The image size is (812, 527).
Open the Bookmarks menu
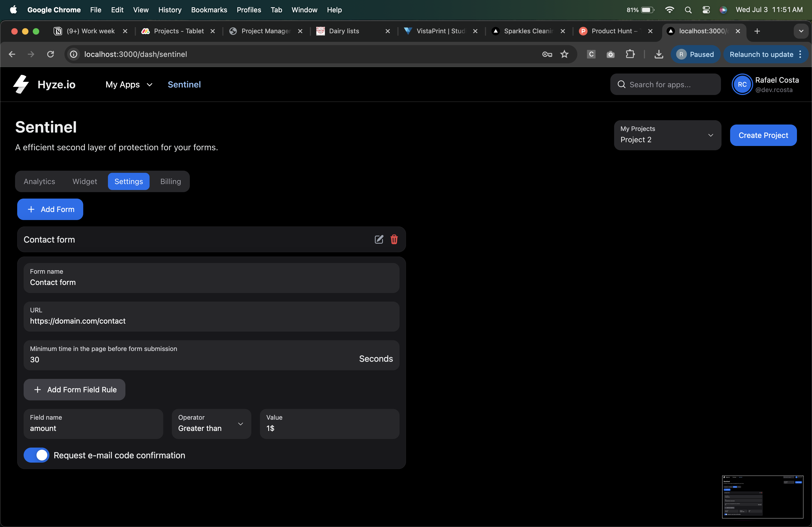click(x=209, y=10)
